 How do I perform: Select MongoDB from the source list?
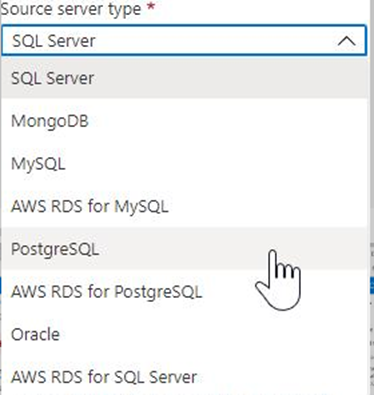click(x=184, y=121)
